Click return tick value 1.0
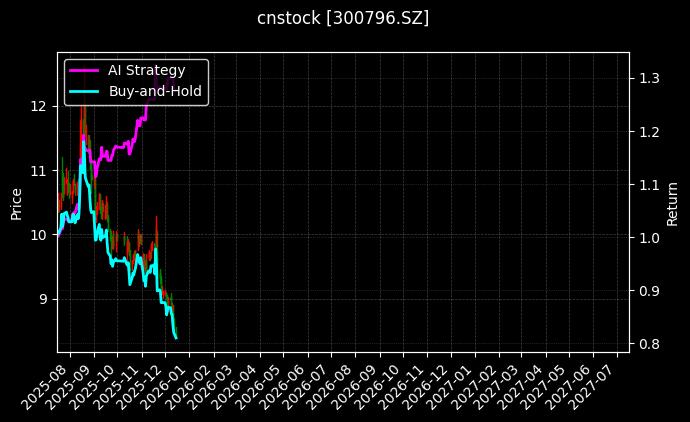Viewport: 690px width, 422px height. [x=649, y=238]
